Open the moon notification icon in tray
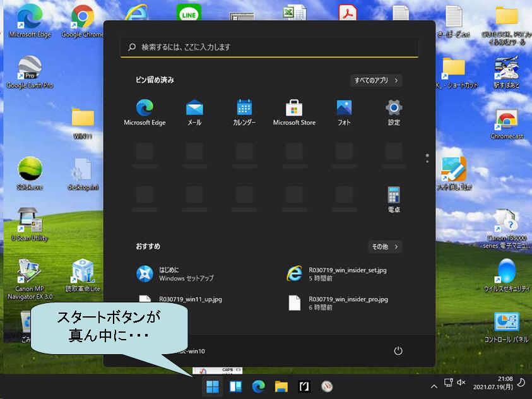Viewport: 532px width, 399px height. pos(521,383)
